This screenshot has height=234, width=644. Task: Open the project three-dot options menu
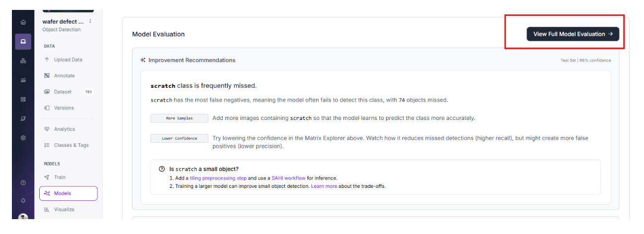click(90, 21)
